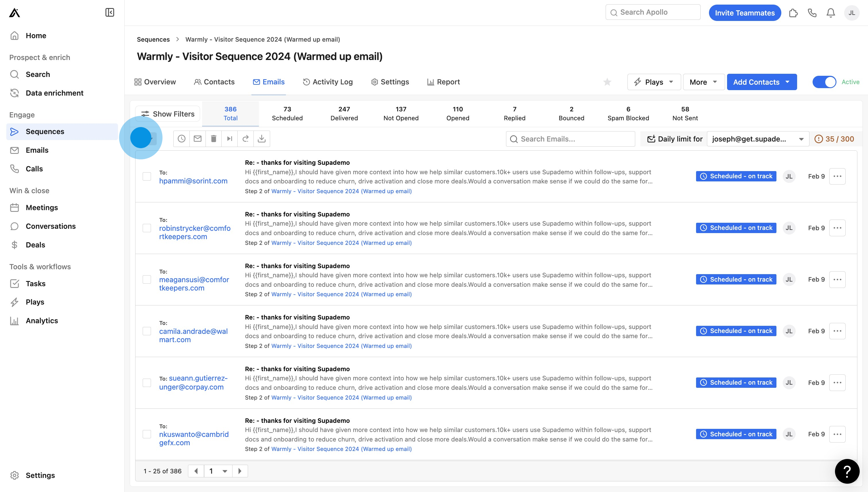Collapse the left sidebar panel
This screenshot has height=492, width=868.
point(109,13)
